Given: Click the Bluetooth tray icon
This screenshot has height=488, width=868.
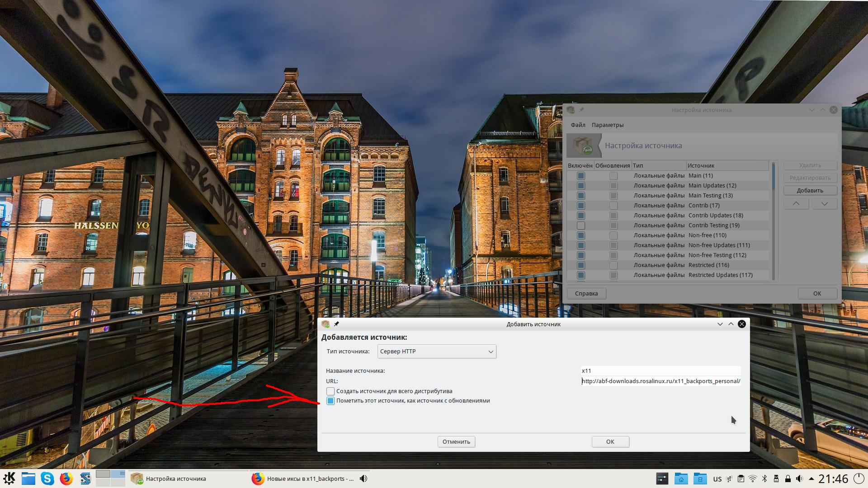Looking at the screenshot, I should tap(764, 479).
